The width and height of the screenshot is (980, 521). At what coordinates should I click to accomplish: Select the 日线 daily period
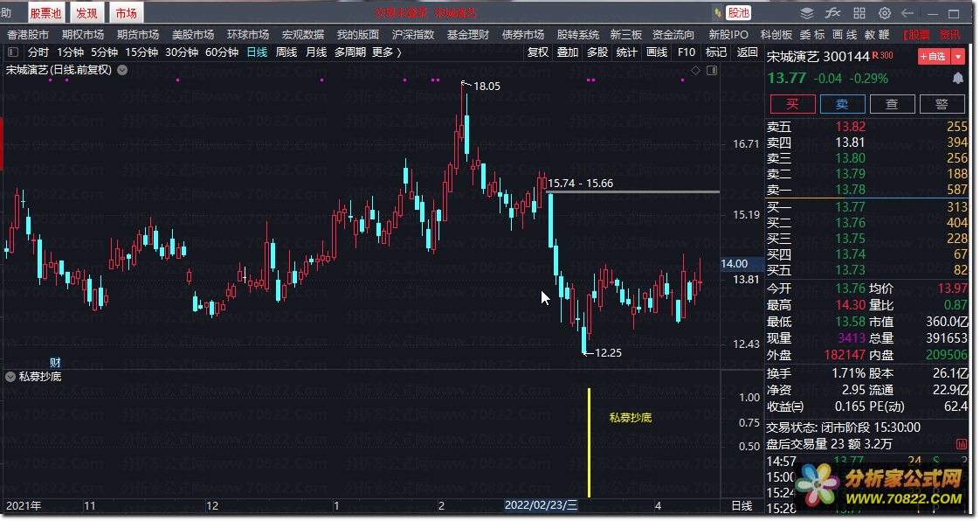[x=257, y=52]
